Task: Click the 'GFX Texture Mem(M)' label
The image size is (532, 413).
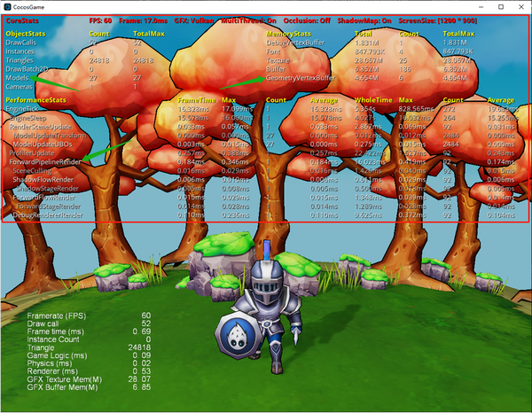Action: point(65,379)
